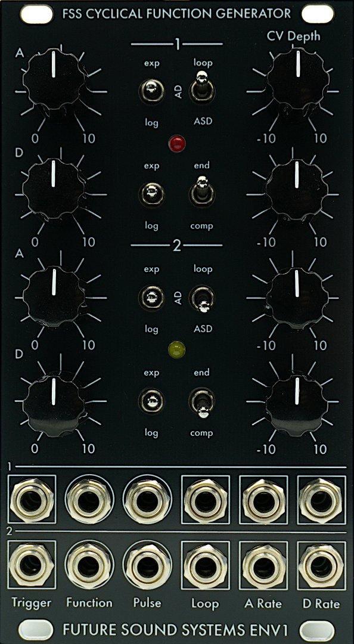Click the 'ASD' label in section 1
This screenshot has height=644, width=354.
[x=203, y=121]
